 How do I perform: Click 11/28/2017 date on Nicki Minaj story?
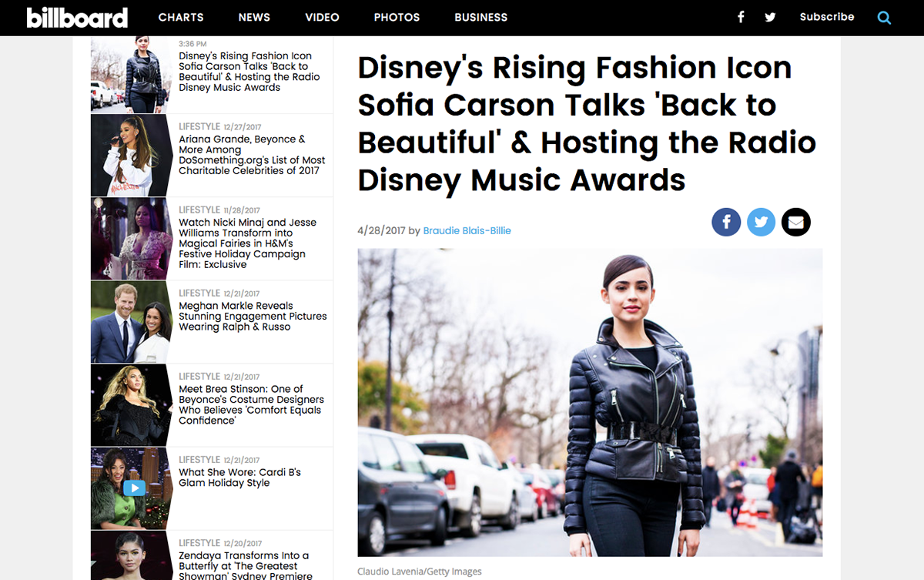click(242, 210)
